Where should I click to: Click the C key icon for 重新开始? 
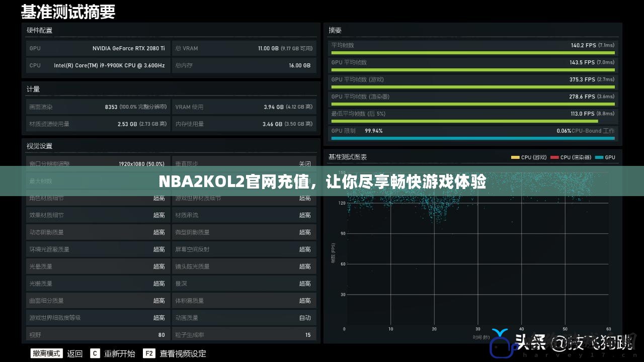(95, 353)
